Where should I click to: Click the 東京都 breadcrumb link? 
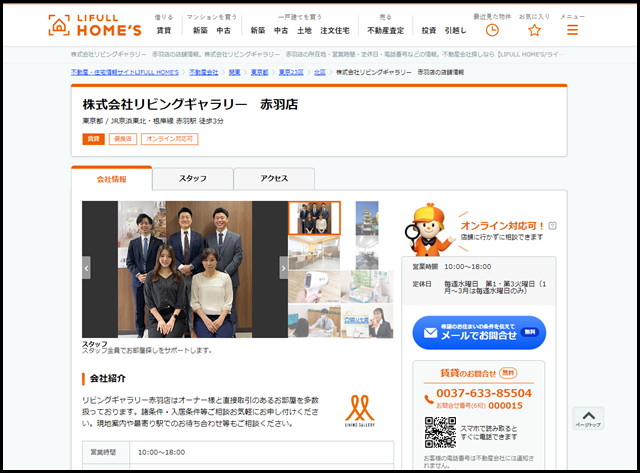259,72
